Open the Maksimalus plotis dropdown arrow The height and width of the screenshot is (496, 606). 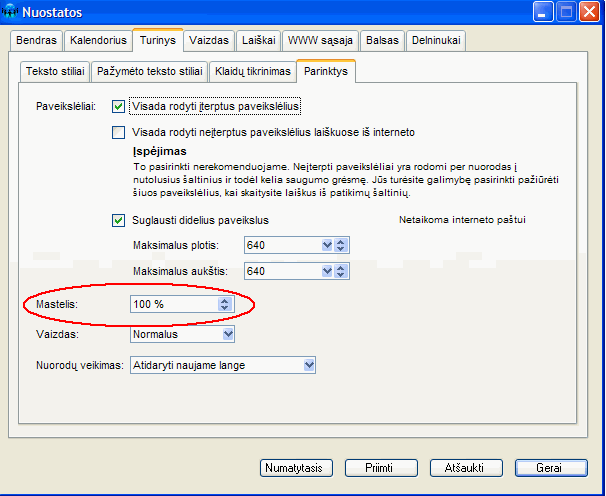point(326,245)
